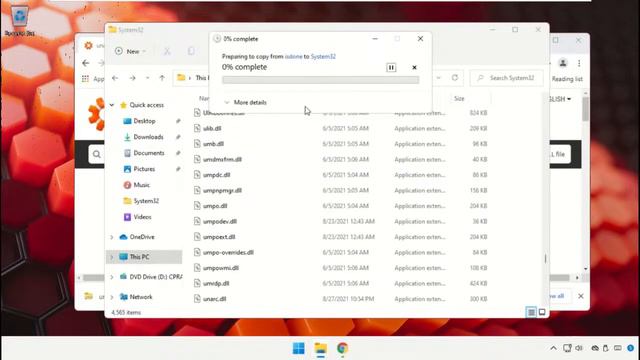Click the Cut scissors icon
The width and height of the screenshot is (640, 360).
click(167, 51)
